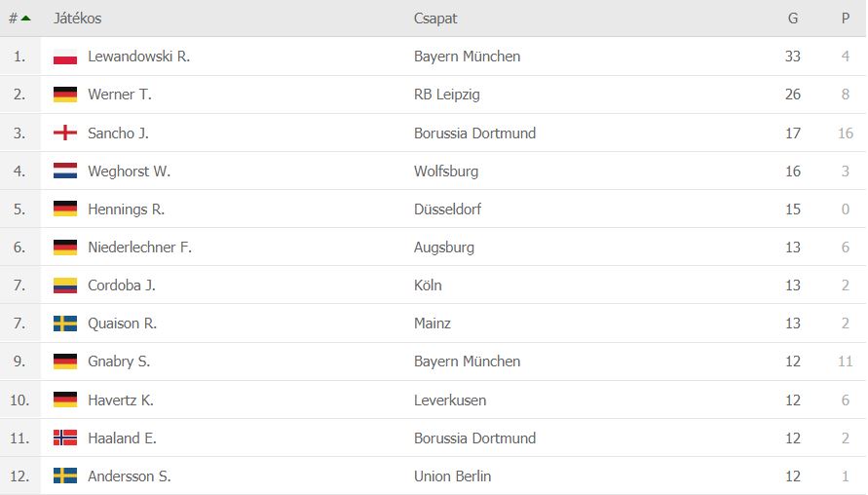Open Union Berlin team link
The width and height of the screenshot is (868, 495).
pos(452,476)
